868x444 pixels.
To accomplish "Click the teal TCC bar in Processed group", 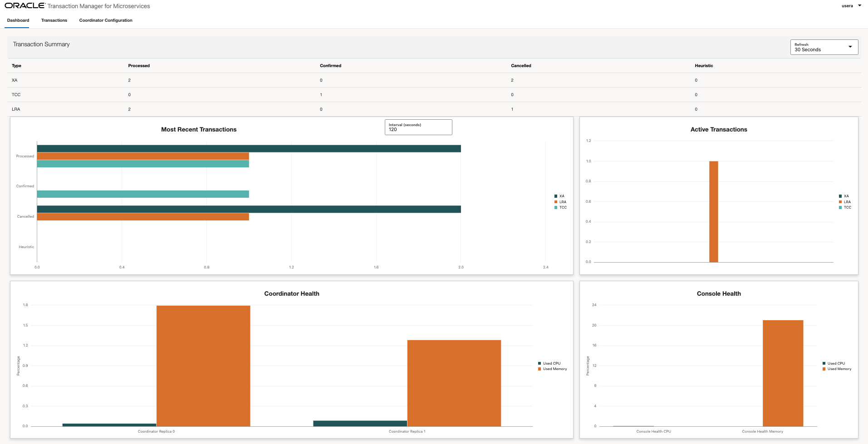I will (x=143, y=164).
